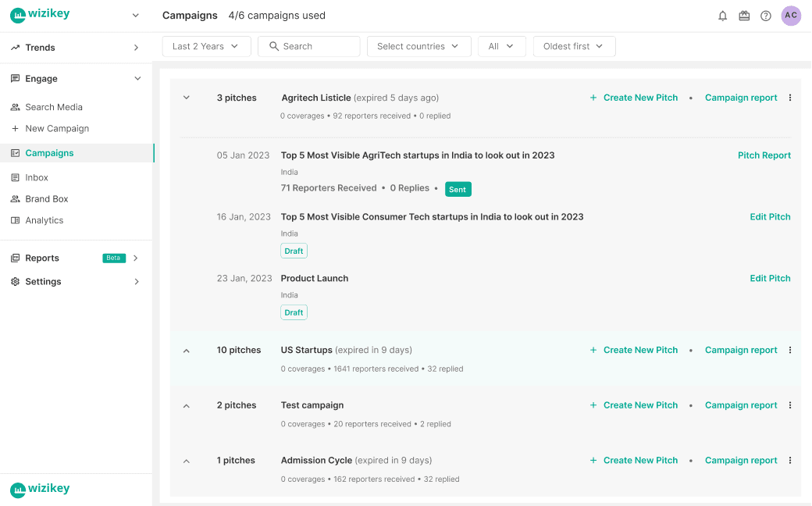Click the gift box icon in header
The width and height of the screenshot is (812, 506).
pos(744,16)
